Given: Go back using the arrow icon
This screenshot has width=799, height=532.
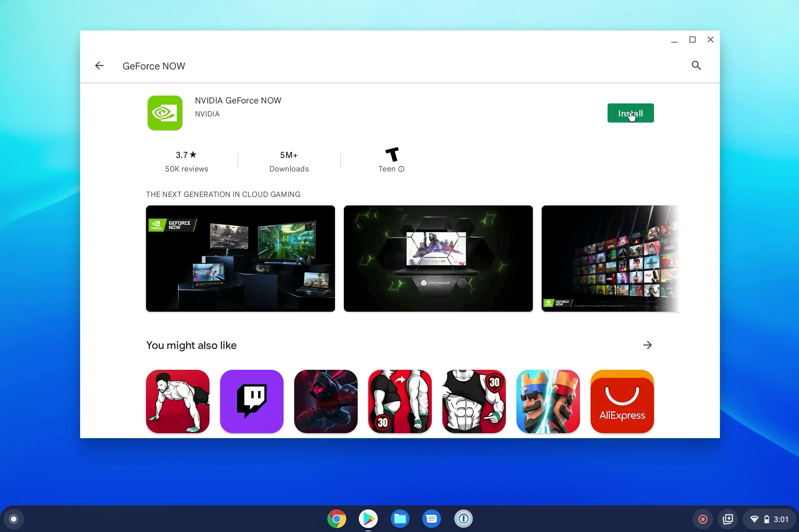Looking at the screenshot, I should (x=99, y=66).
